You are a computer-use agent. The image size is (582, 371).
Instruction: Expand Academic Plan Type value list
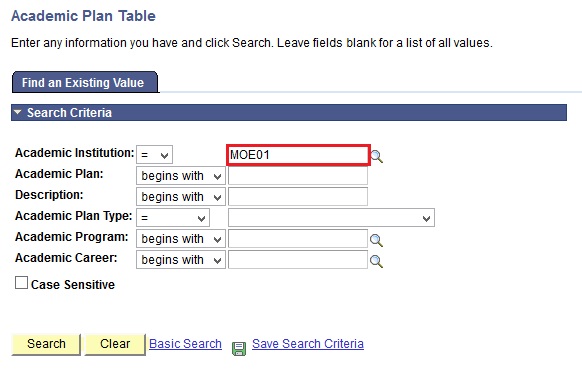pos(331,218)
